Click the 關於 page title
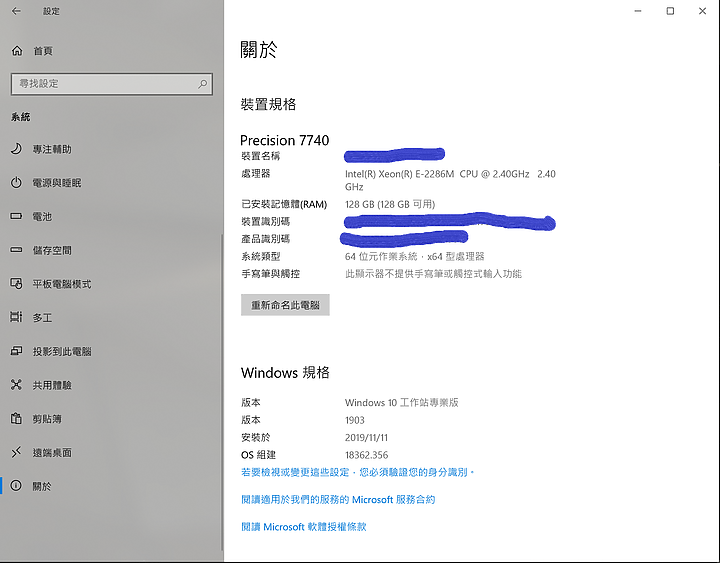 pos(259,49)
